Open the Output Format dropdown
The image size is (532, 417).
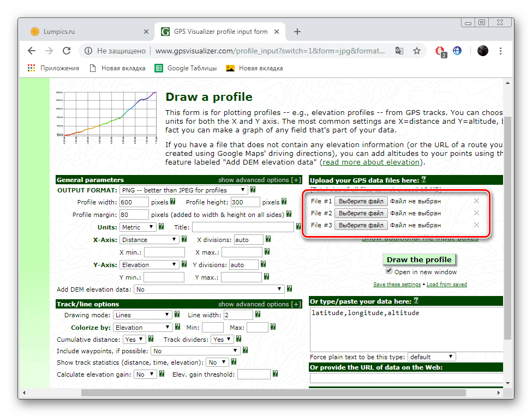click(184, 190)
